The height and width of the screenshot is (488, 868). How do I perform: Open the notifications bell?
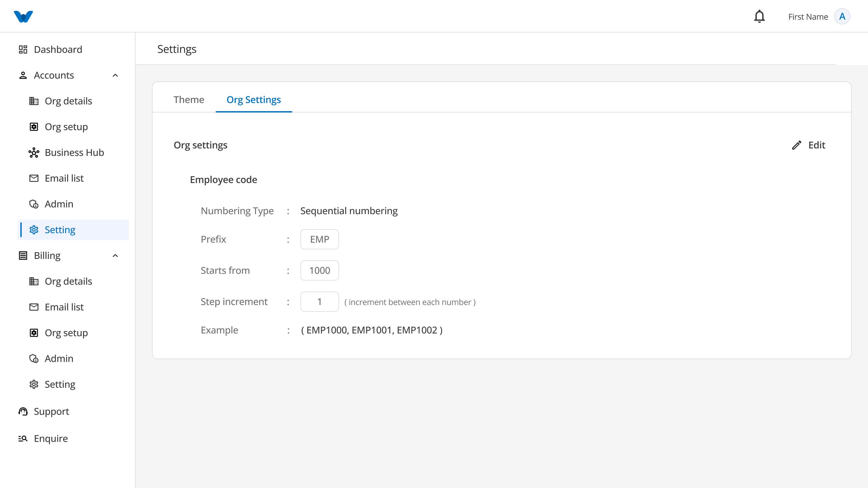pyautogui.click(x=759, y=16)
